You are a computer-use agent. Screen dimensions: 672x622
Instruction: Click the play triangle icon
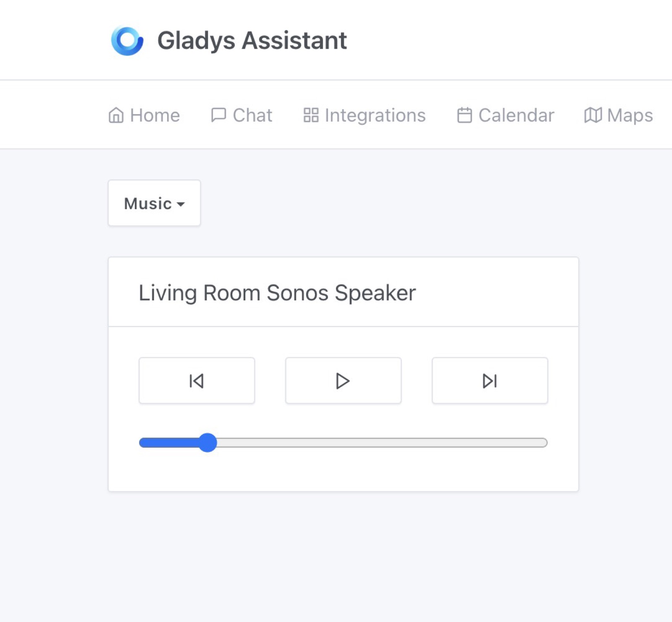click(343, 381)
